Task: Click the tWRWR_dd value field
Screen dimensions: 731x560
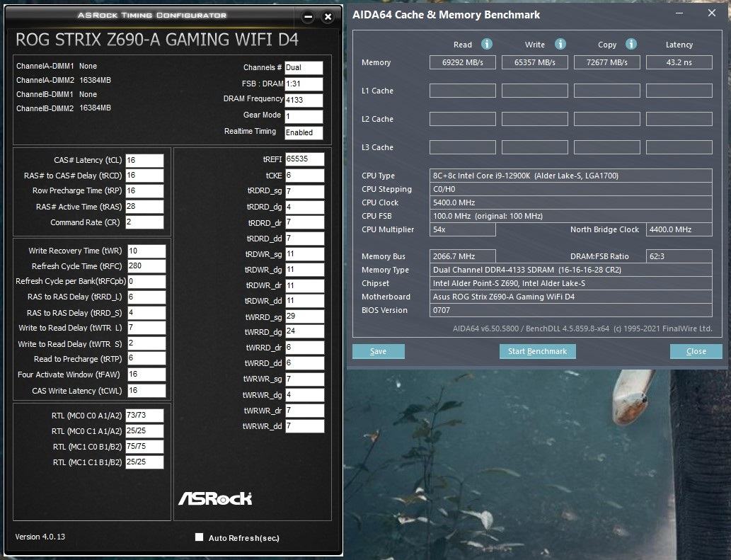Action: tap(304, 425)
